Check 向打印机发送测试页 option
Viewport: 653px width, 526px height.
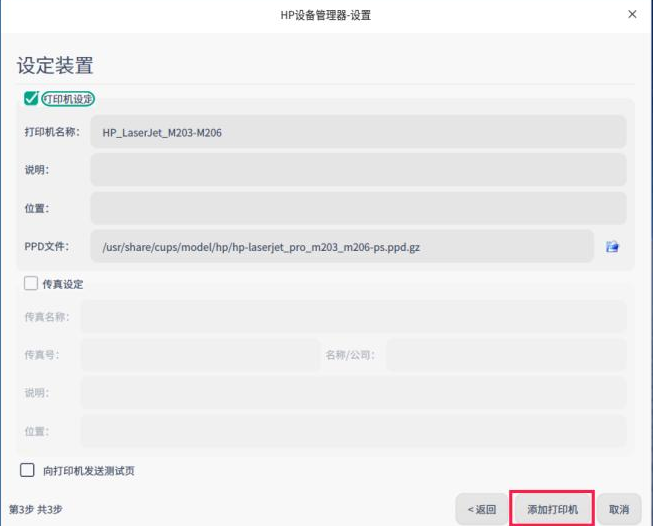(x=27, y=470)
